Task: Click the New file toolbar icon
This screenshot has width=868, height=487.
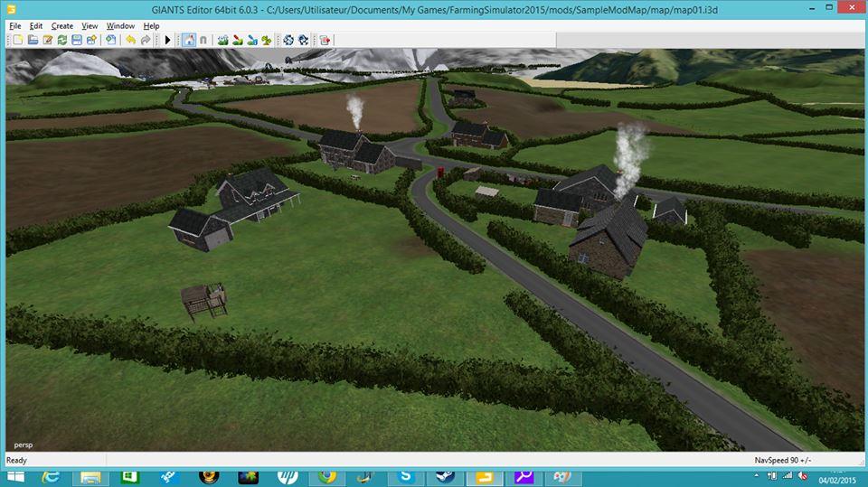Action: click(18, 40)
